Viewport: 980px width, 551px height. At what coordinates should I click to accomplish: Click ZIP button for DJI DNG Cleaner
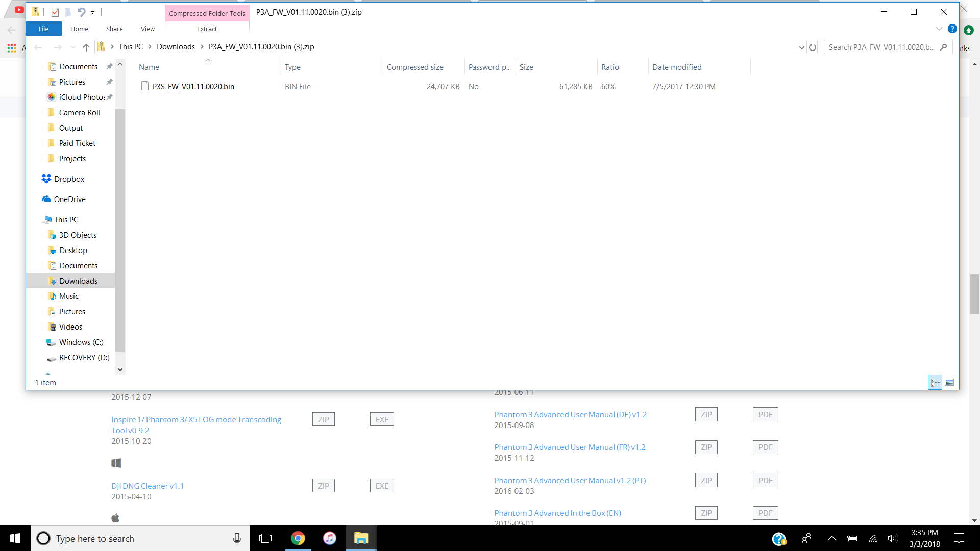323,486
